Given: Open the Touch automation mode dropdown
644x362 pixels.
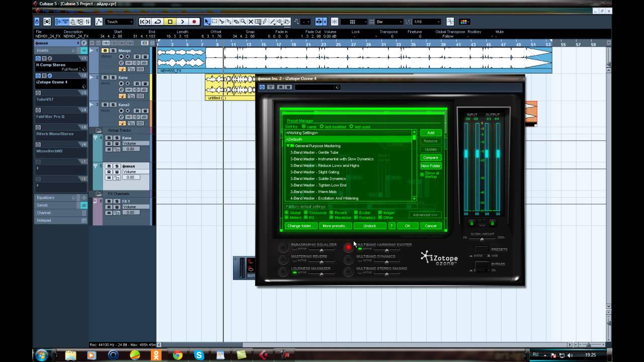Looking at the screenshot, I should (x=119, y=22).
